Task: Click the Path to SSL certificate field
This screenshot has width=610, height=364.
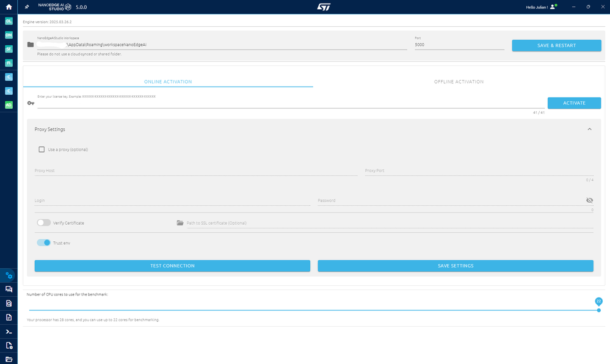Action: [x=390, y=223]
